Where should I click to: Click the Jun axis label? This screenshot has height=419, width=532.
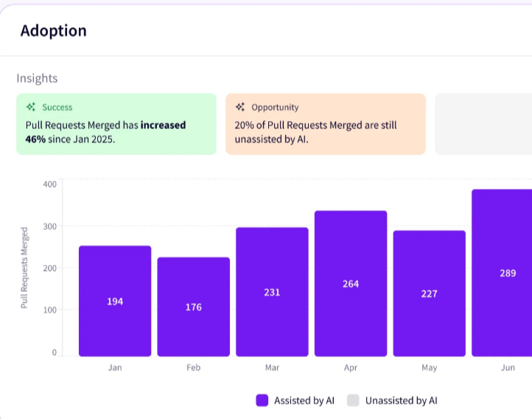point(508,367)
